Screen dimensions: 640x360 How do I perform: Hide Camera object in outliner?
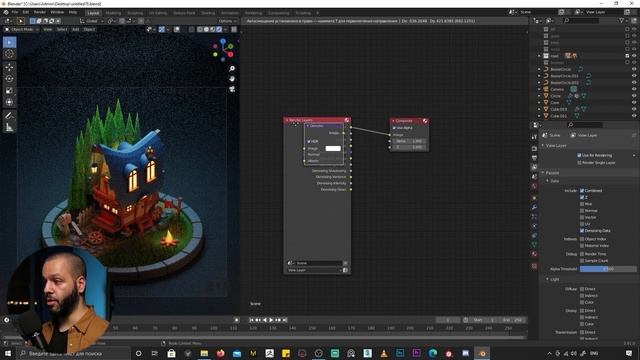pos(634,89)
